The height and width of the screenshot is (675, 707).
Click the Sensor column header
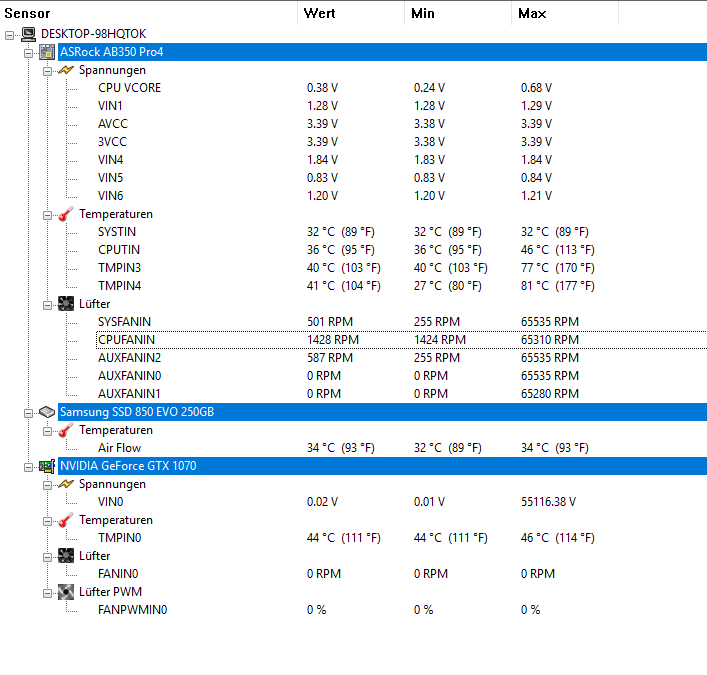click(x=149, y=13)
